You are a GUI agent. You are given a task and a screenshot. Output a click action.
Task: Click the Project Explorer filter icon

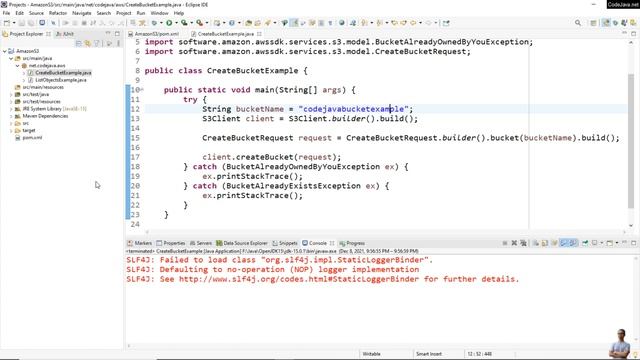[x=97, y=43]
